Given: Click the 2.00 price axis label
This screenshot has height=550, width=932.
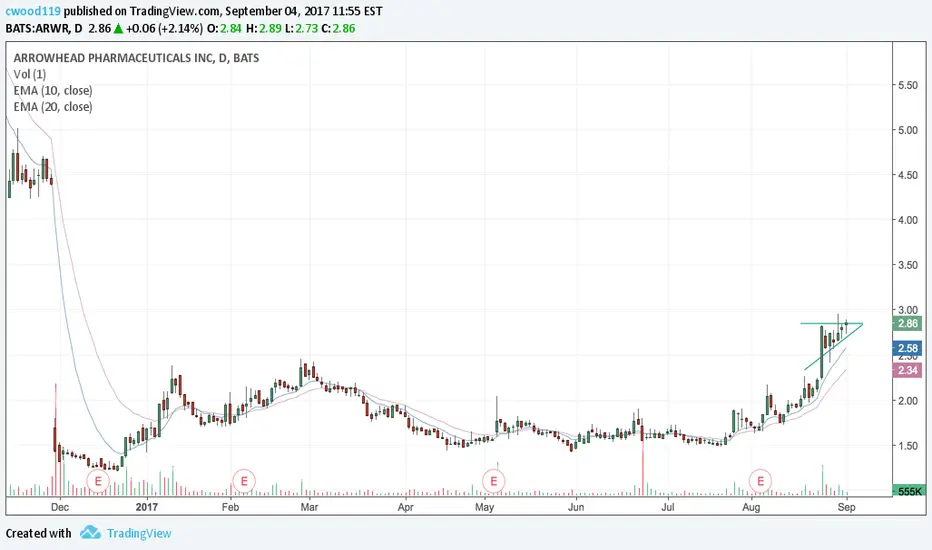Looking at the screenshot, I should [908, 401].
